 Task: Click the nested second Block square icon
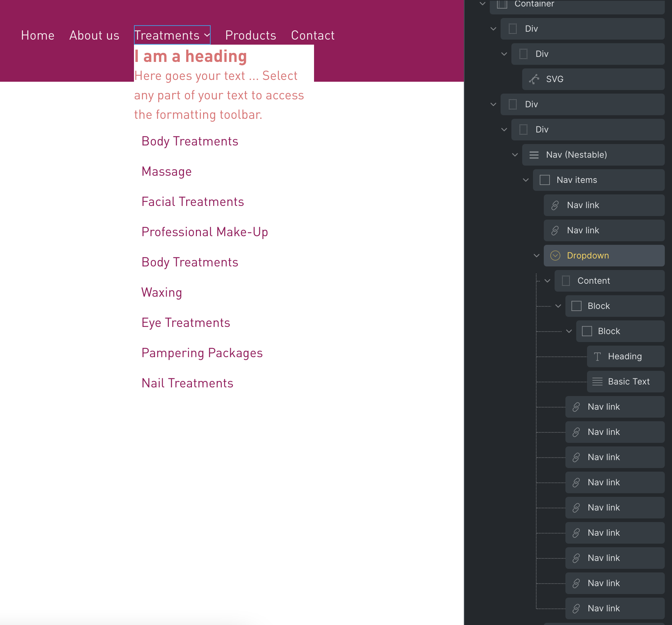click(x=587, y=331)
